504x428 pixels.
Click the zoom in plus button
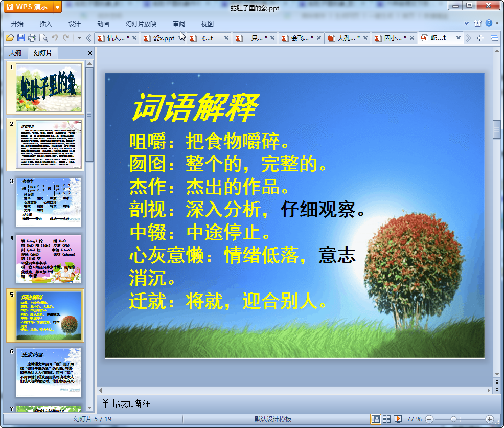click(489, 419)
